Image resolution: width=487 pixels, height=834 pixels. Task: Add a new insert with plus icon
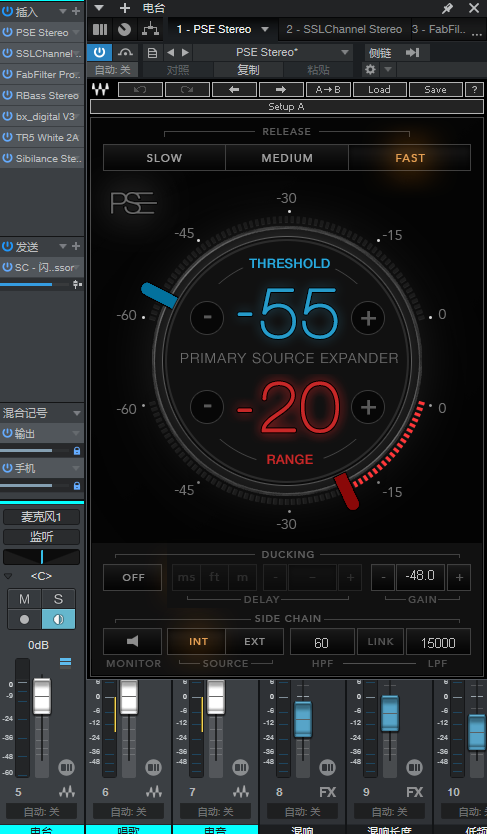pos(76,11)
